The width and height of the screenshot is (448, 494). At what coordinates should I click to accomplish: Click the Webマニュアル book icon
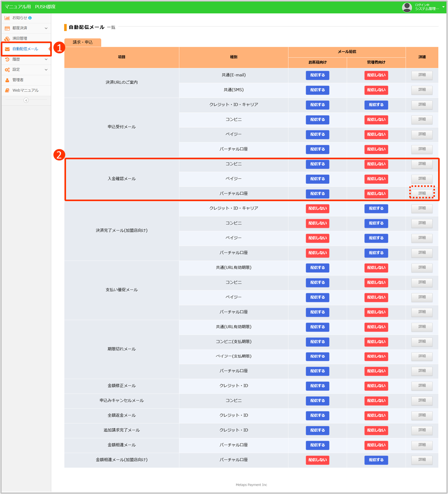pyautogui.click(x=7, y=91)
